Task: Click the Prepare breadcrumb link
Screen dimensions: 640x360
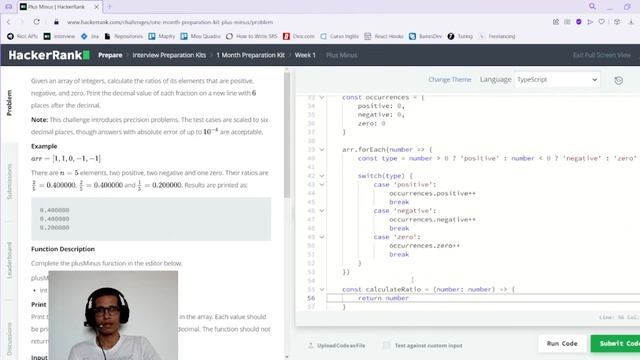Action: click(110, 55)
